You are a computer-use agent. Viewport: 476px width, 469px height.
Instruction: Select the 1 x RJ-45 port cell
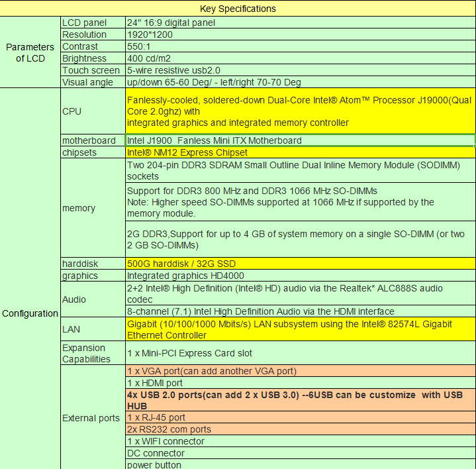(301, 417)
